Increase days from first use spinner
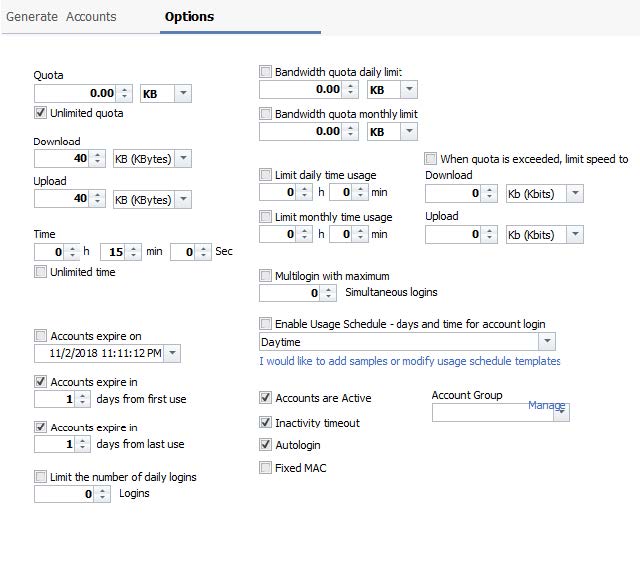The width and height of the screenshot is (640, 569). [x=82, y=395]
